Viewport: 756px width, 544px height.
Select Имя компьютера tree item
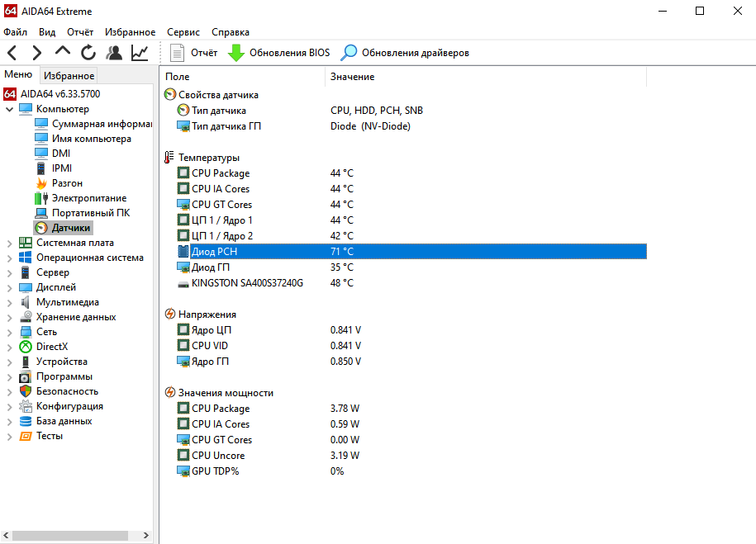click(x=91, y=139)
